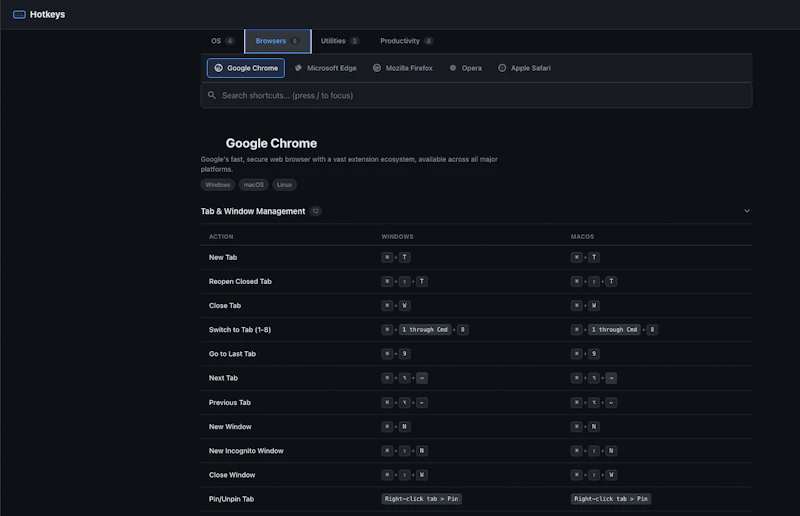Image resolution: width=800 pixels, height=516 pixels.
Task: Click 'Right-click tab > Pin' in Windows column
Action: tap(421, 499)
